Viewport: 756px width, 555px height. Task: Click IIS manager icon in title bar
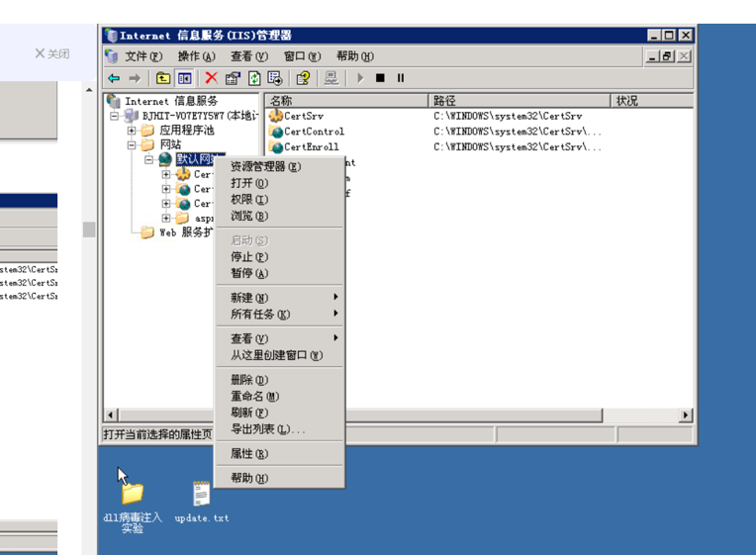click(x=112, y=36)
